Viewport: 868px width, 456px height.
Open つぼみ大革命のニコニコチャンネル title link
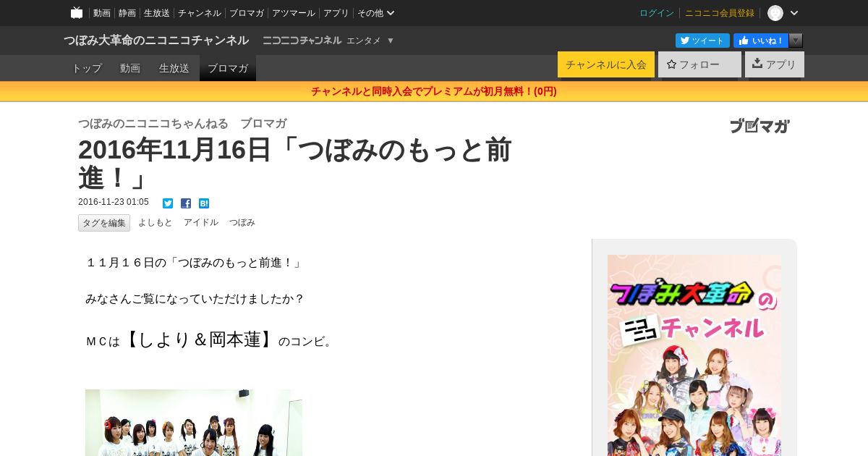[156, 41]
